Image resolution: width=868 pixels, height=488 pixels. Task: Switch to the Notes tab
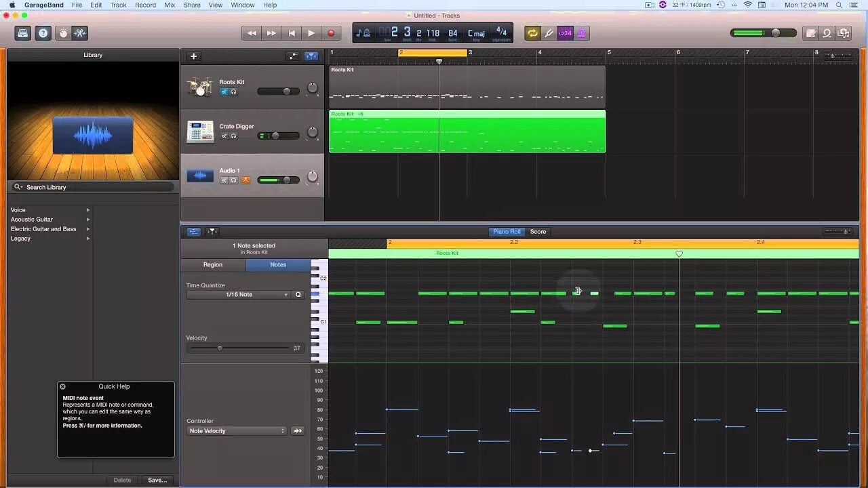278,265
